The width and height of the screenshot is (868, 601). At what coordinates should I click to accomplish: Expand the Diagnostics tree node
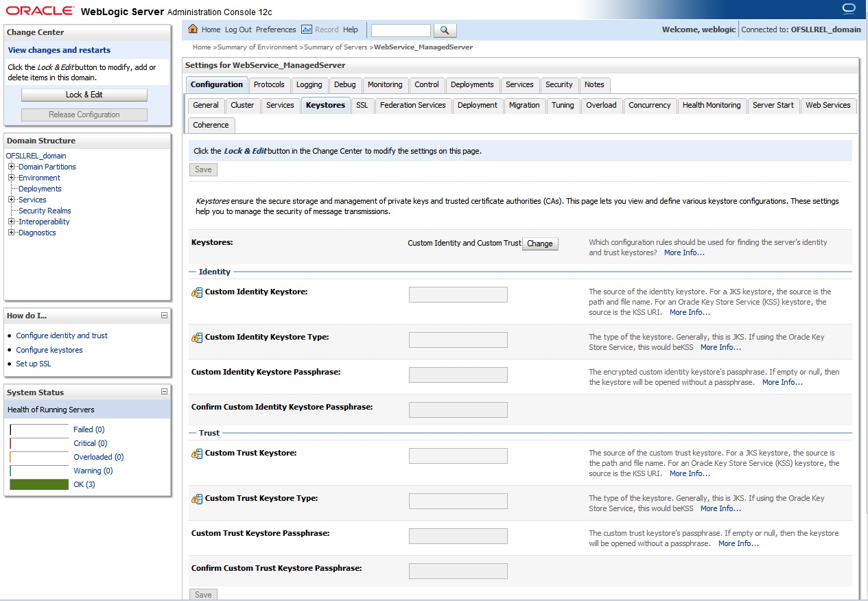11,233
